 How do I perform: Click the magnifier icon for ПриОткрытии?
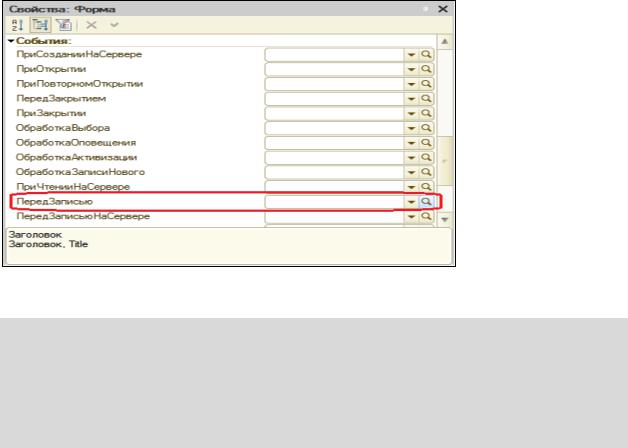[426, 69]
